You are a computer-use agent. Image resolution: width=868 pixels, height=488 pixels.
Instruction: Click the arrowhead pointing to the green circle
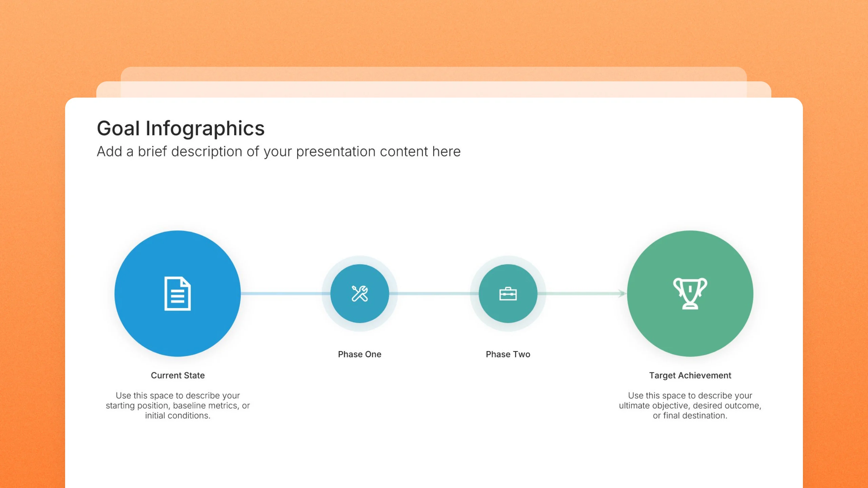(622, 293)
